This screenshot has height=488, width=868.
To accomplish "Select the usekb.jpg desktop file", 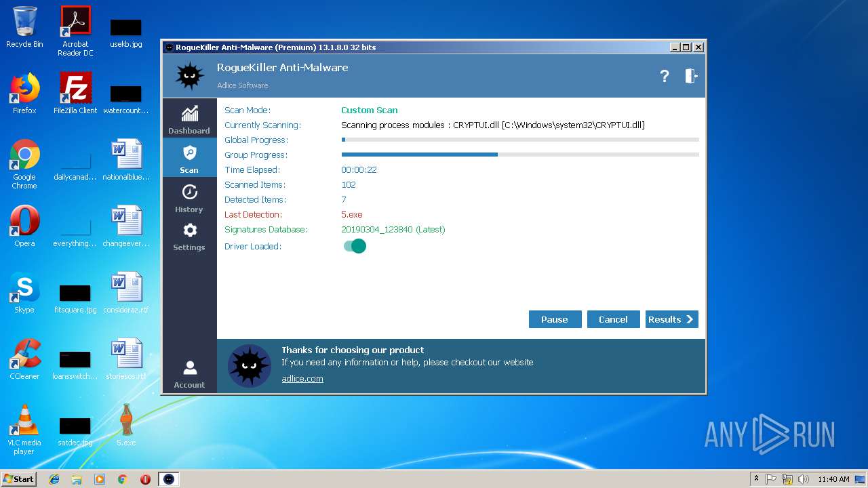I will point(126,33).
